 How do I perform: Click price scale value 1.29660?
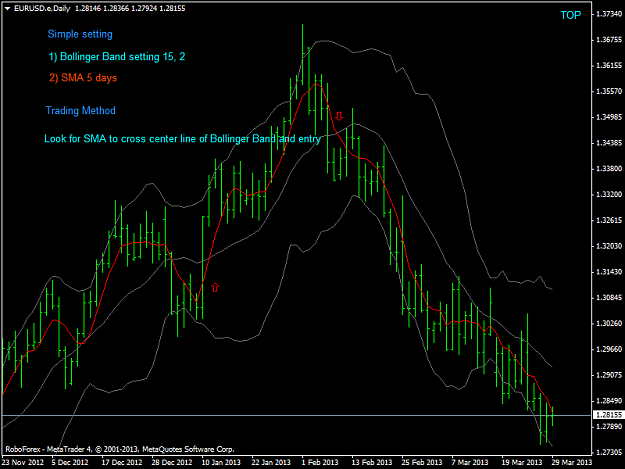[x=609, y=349]
